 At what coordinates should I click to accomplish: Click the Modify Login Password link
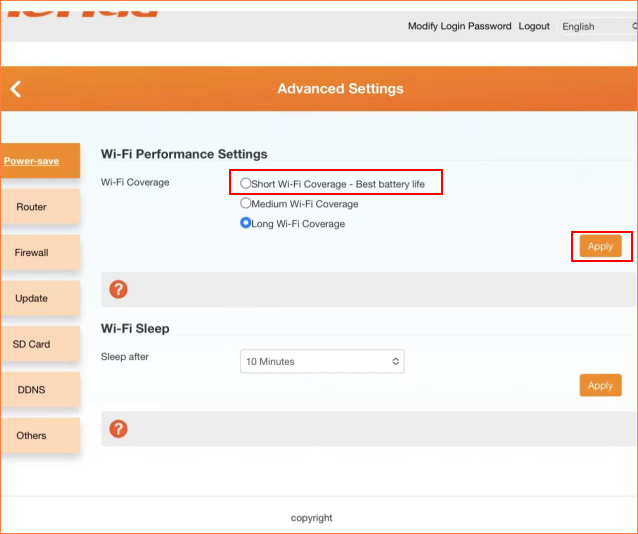(459, 26)
